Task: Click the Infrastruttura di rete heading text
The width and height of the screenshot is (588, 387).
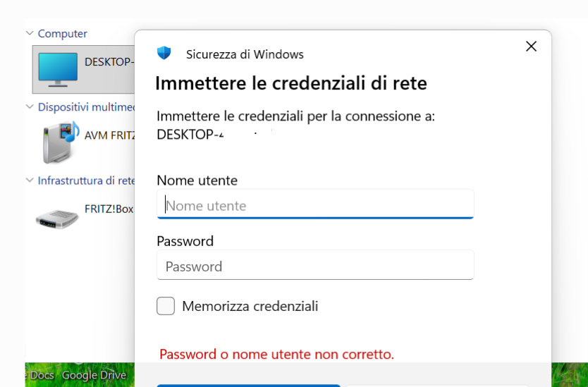Action: click(86, 180)
